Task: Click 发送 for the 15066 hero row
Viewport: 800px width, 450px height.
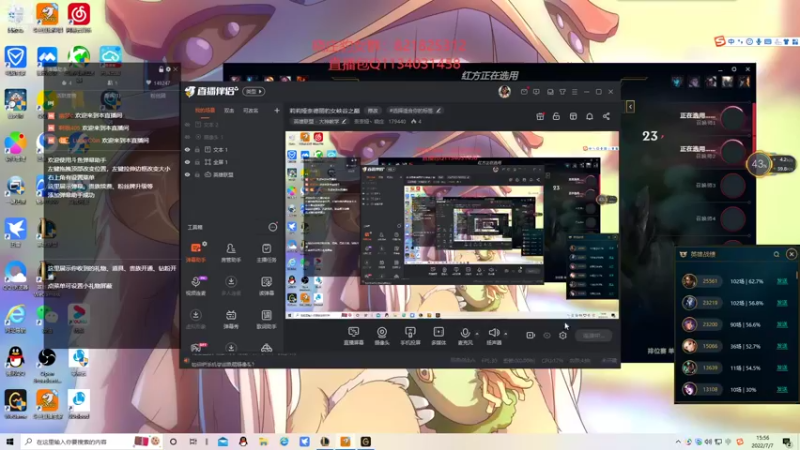Action: point(782,346)
